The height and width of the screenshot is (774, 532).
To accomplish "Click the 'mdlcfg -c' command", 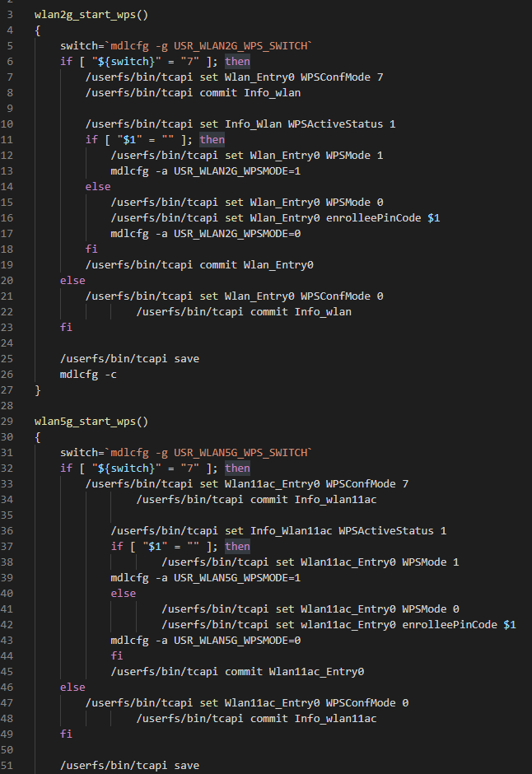I will [88, 374].
